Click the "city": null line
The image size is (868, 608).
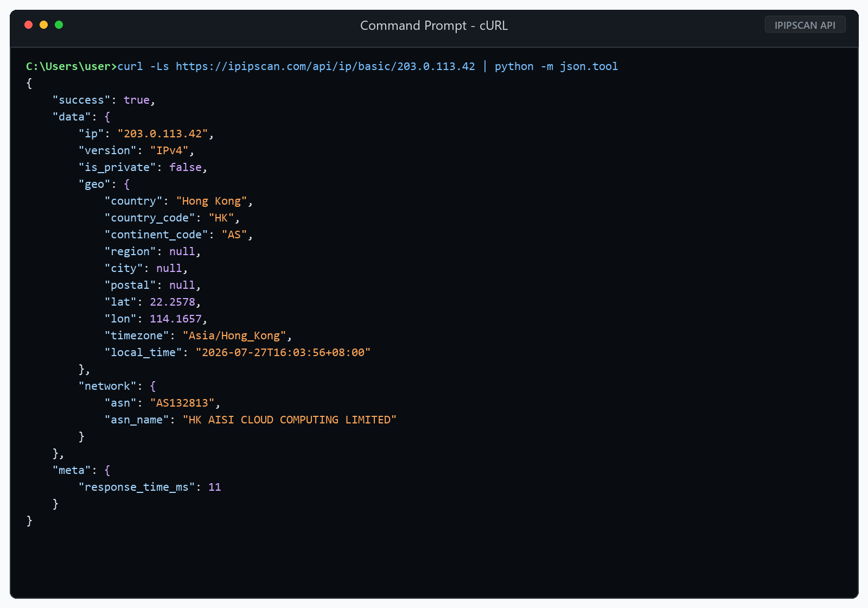point(146,268)
